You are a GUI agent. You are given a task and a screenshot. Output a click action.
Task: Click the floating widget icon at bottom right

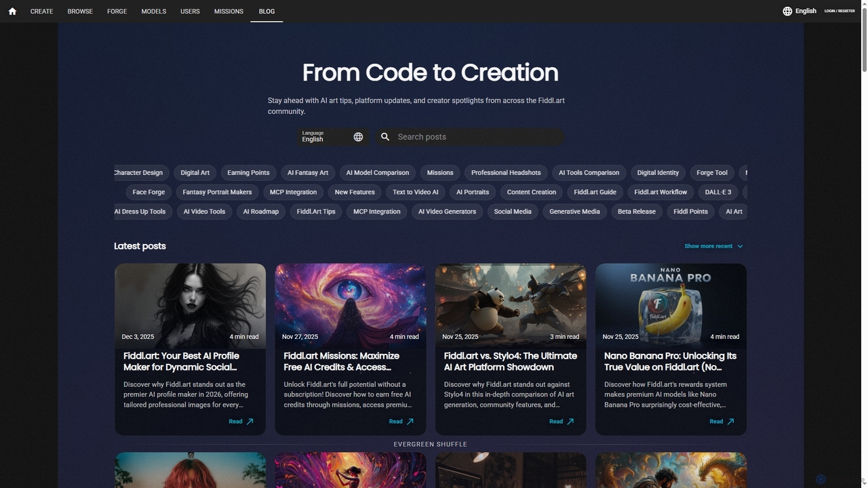click(x=821, y=479)
